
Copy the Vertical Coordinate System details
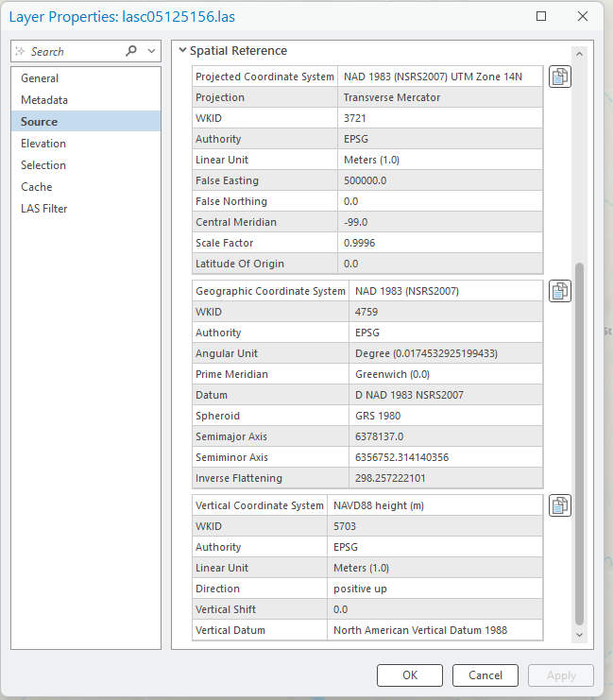[x=560, y=505]
